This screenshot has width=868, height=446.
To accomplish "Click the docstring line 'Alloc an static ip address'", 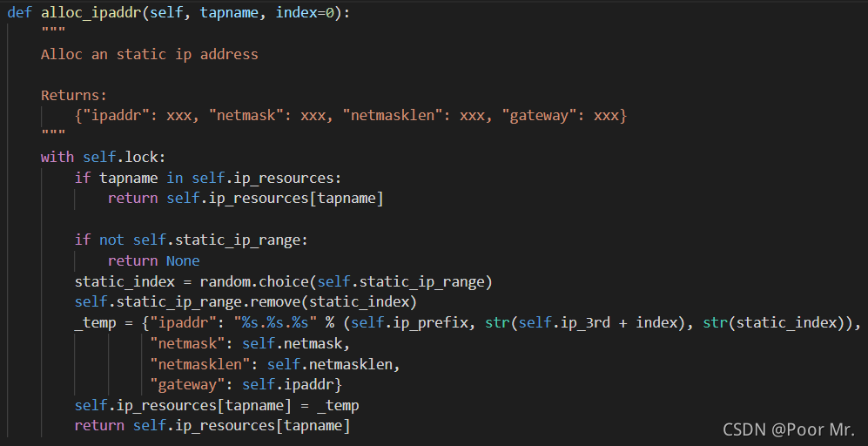I will click(150, 54).
